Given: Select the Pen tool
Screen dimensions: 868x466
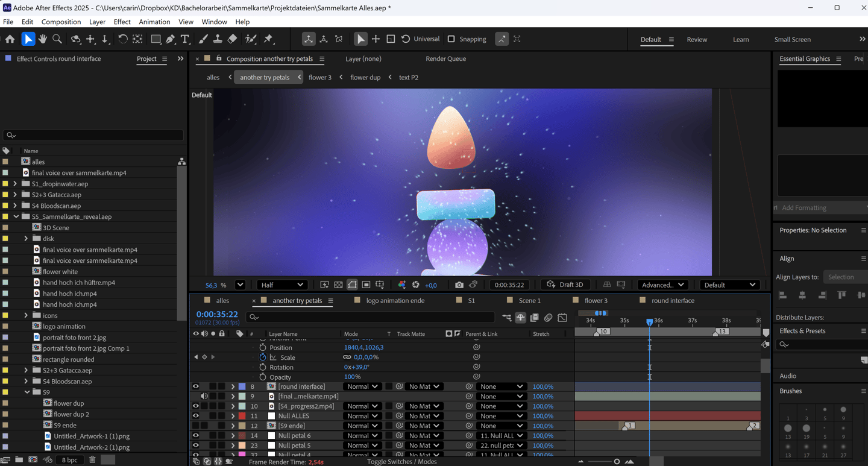Looking at the screenshot, I should click(x=171, y=39).
